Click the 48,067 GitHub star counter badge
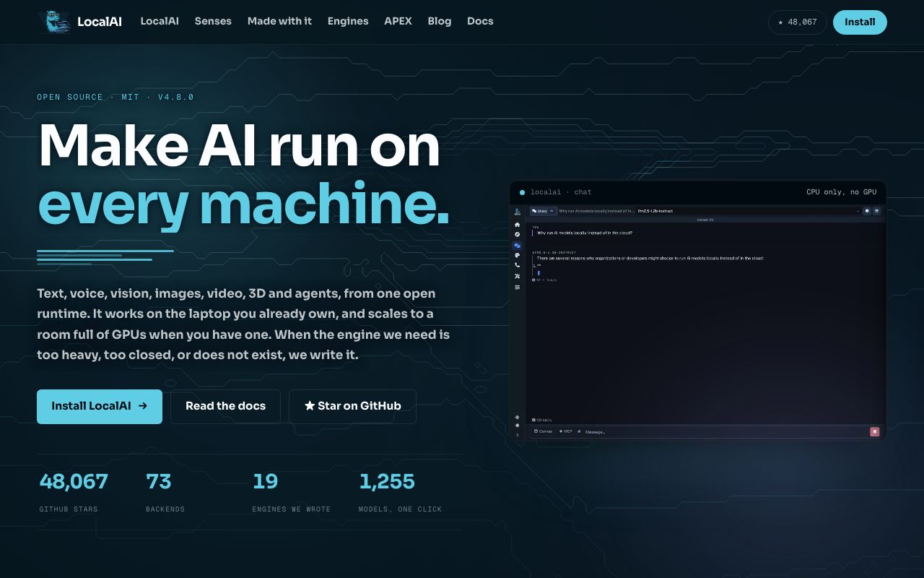The image size is (924, 578). click(797, 22)
